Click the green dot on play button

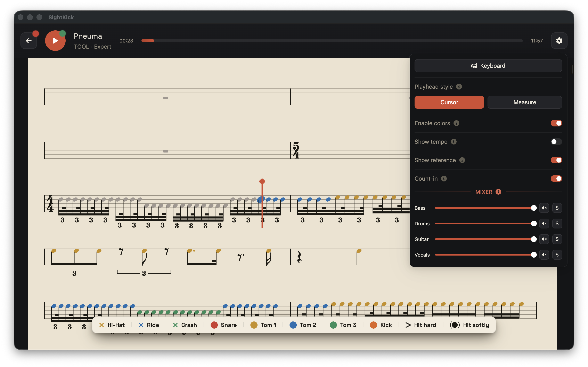[63, 33]
